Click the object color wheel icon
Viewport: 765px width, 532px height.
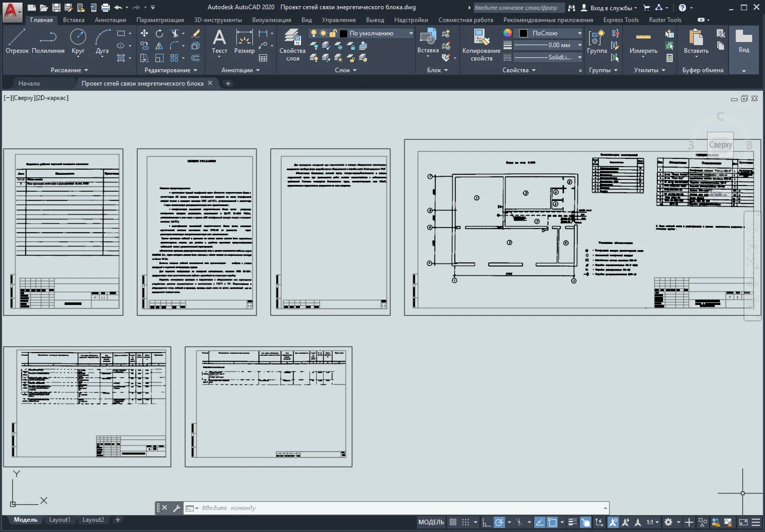coord(508,33)
